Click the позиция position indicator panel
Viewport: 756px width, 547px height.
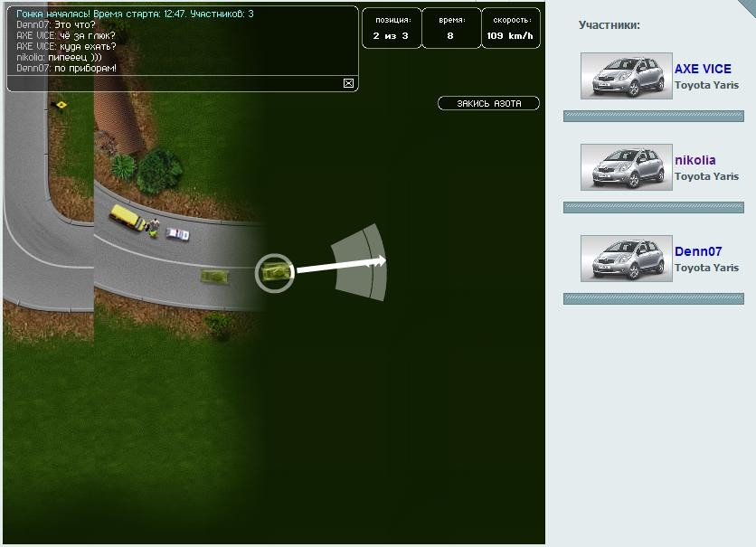coord(391,28)
